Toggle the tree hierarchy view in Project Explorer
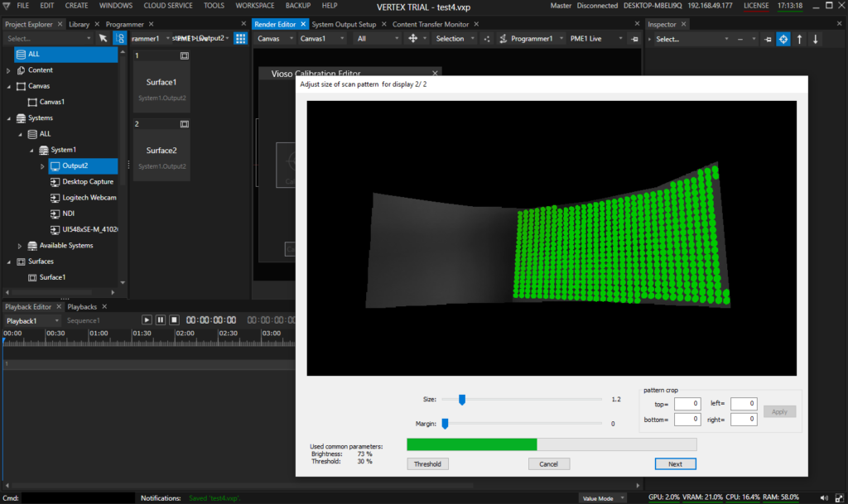The width and height of the screenshot is (848, 504). [120, 38]
